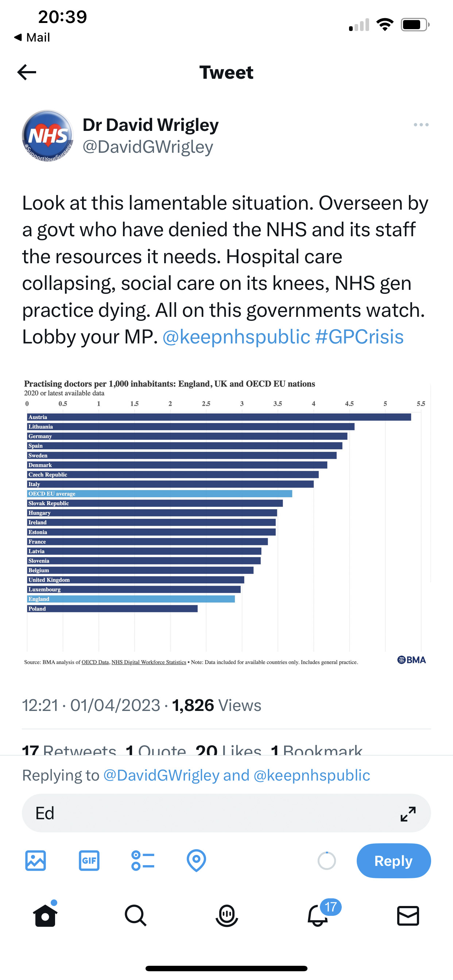Open Dr David Wrigley's NHS profile picture
Screen dimensions: 453x980
coord(47,136)
